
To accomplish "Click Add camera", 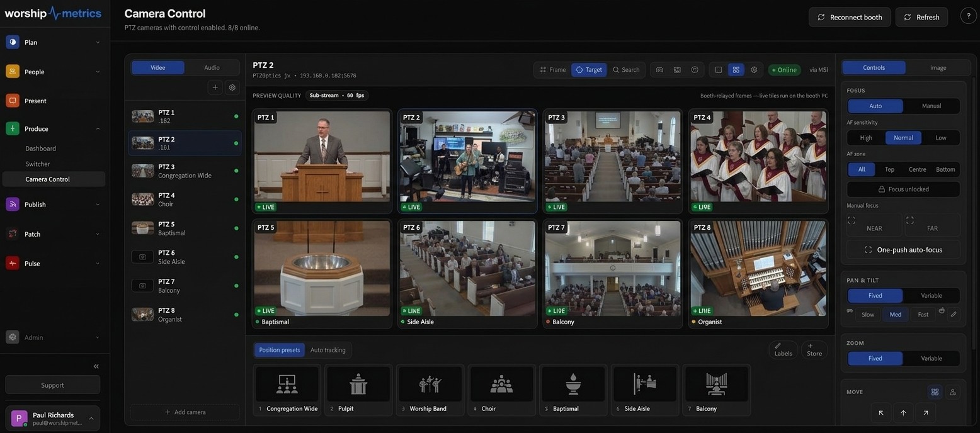I will (185, 412).
